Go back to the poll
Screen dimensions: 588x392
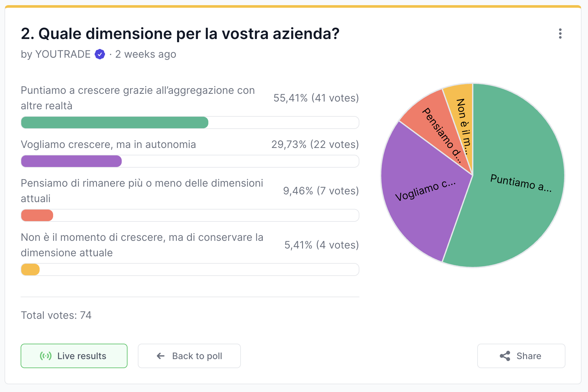coord(189,356)
